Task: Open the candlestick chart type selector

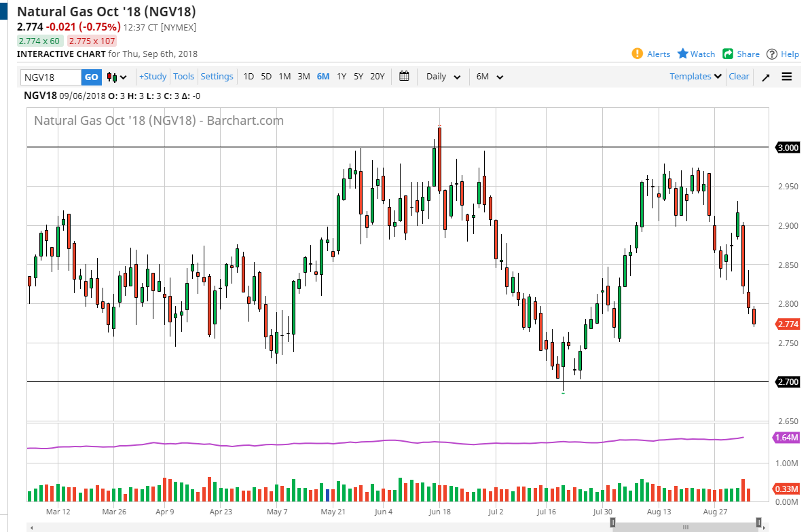Action: click(x=117, y=77)
